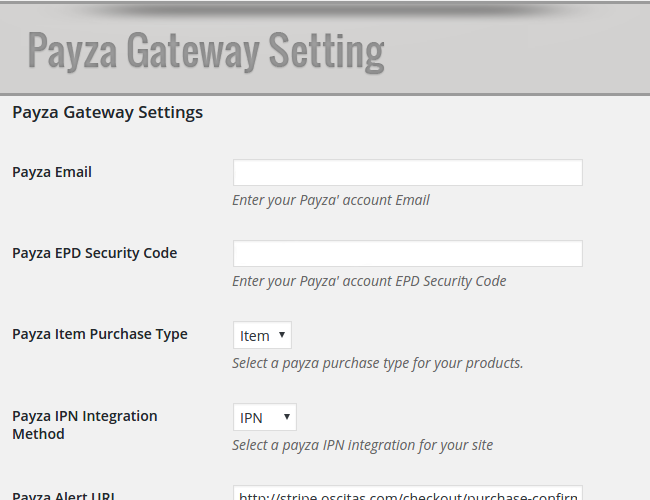Click the arrow on the IPN dropdown
The image size is (650, 500).
(287, 417)
